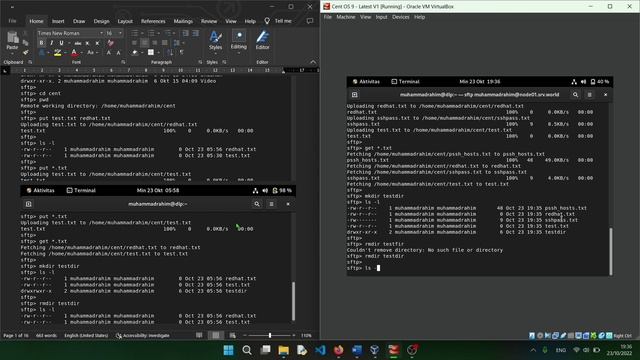Toggle Center alignment in Paragraph group
The width and height of the screenshot is (640, 360).
(144, 43)
